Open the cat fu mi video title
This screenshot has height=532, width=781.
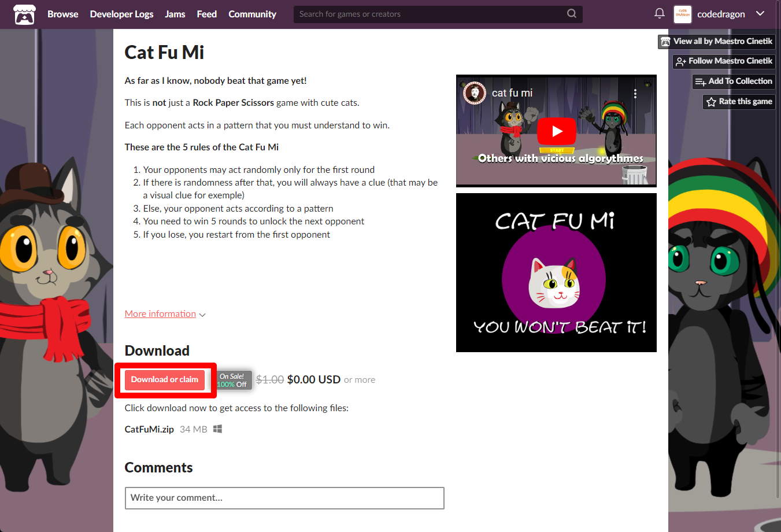(512, 93)
